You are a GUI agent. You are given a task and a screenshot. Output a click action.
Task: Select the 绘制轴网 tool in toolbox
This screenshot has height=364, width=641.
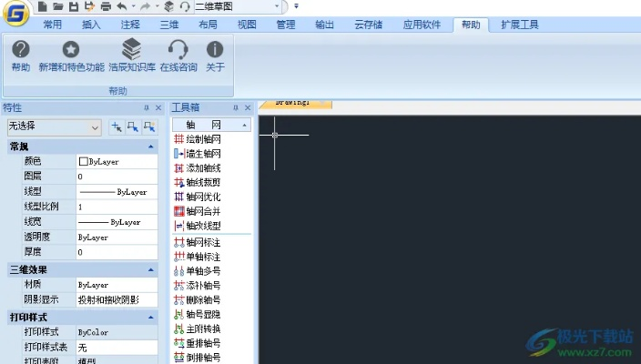pos(202,139)
